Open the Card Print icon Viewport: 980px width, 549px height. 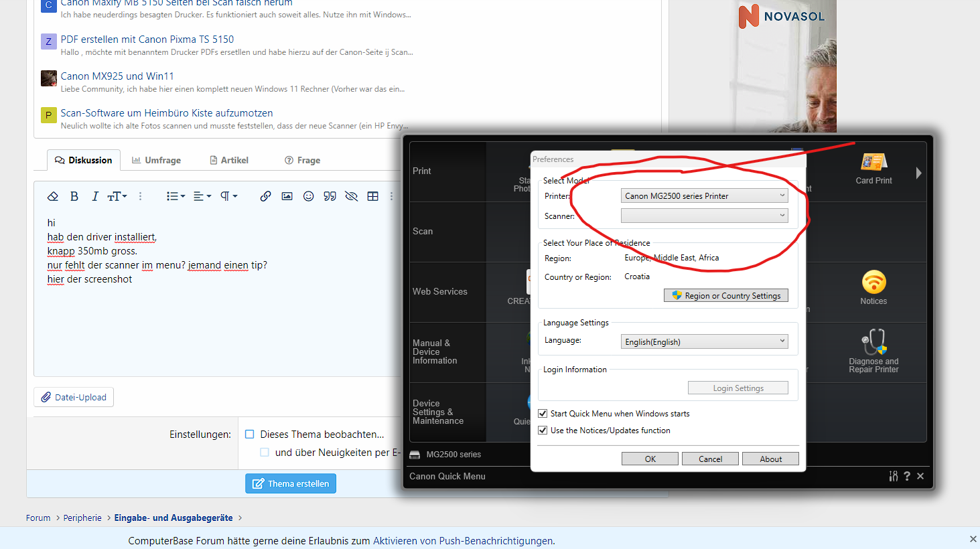(873, 168)
